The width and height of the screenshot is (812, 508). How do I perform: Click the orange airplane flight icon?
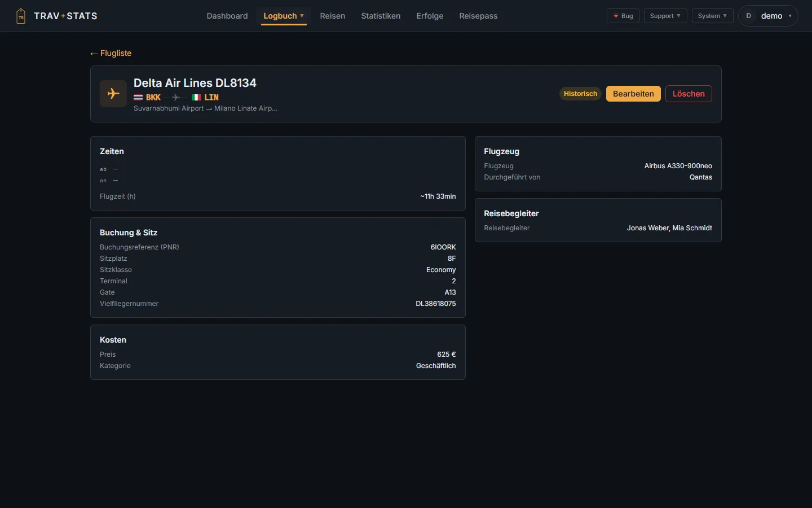point(113,94)
